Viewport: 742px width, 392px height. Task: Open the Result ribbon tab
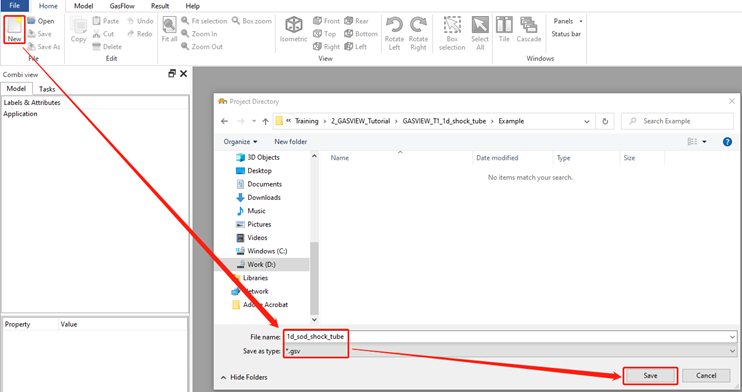[x=160, y=6]
